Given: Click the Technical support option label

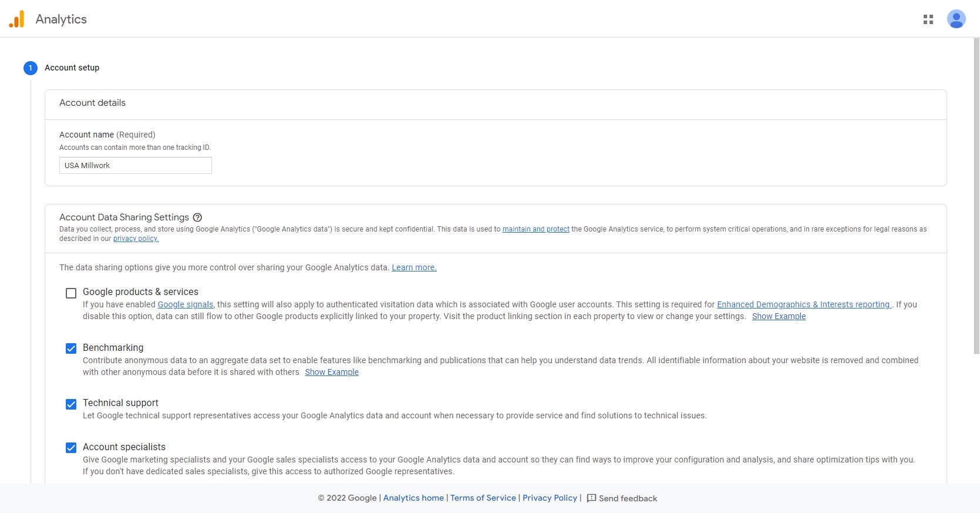Looking at the screenshot, I should pyautogui.click(x=120, y=403).
